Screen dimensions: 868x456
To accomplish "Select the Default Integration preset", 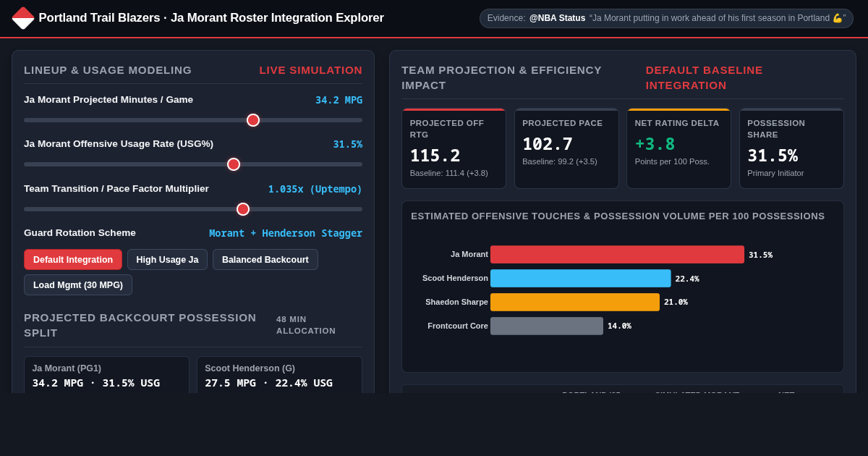I will click(x=73, y=260).
